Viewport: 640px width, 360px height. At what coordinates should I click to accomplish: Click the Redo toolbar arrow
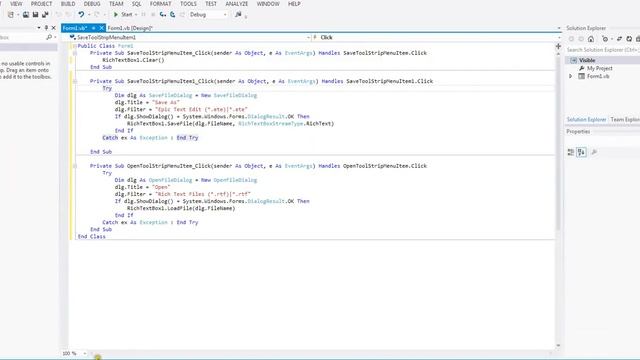pyautogui.click(x=97, y=15)
